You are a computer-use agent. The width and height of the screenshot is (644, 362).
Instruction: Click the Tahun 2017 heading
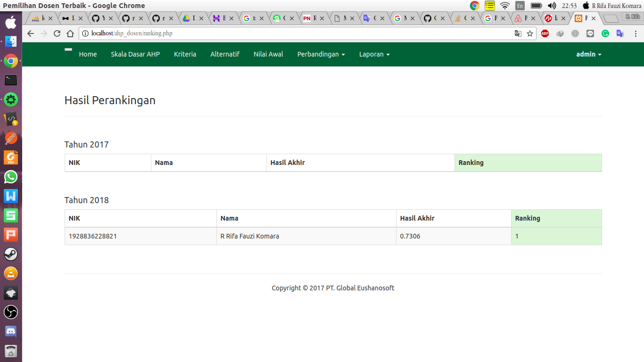point(87,145)
